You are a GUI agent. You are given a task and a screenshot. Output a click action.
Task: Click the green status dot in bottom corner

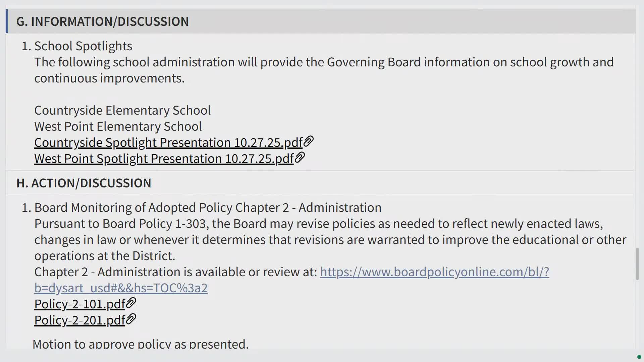(639, 357)
